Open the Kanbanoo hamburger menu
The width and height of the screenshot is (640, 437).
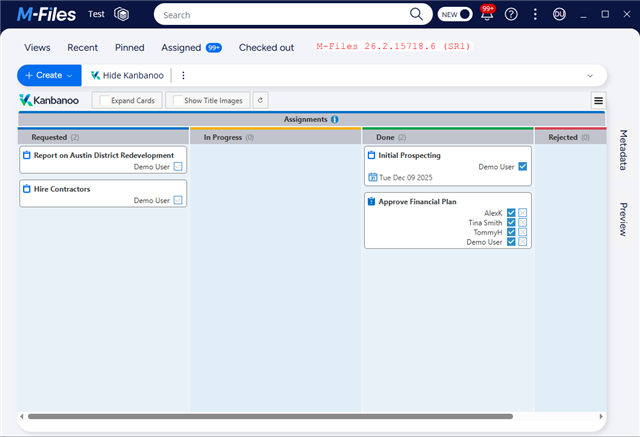(598, 100)
